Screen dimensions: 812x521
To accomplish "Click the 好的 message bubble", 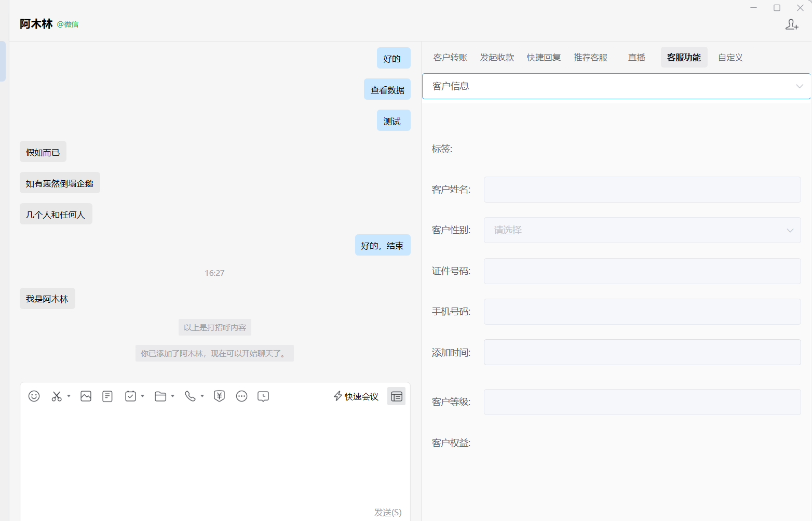I will 394,58.
